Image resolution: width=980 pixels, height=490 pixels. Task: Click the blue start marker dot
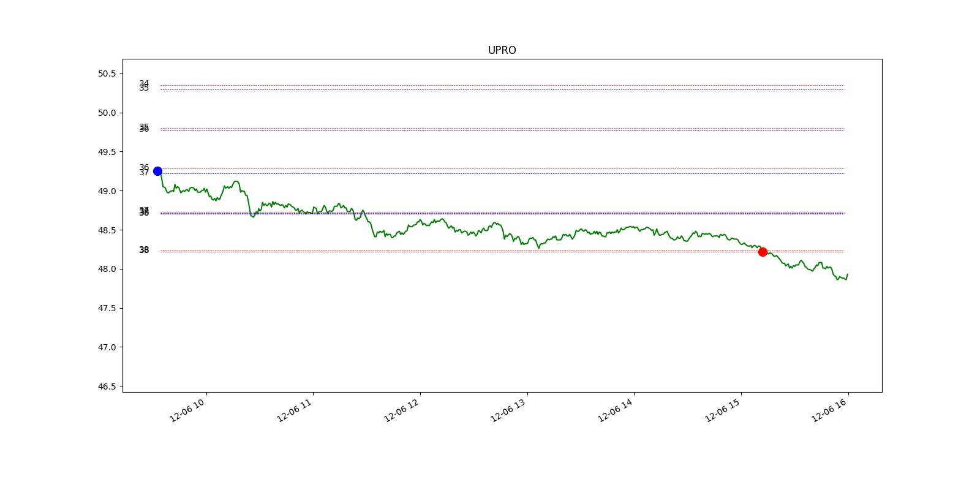click(157, 171)
